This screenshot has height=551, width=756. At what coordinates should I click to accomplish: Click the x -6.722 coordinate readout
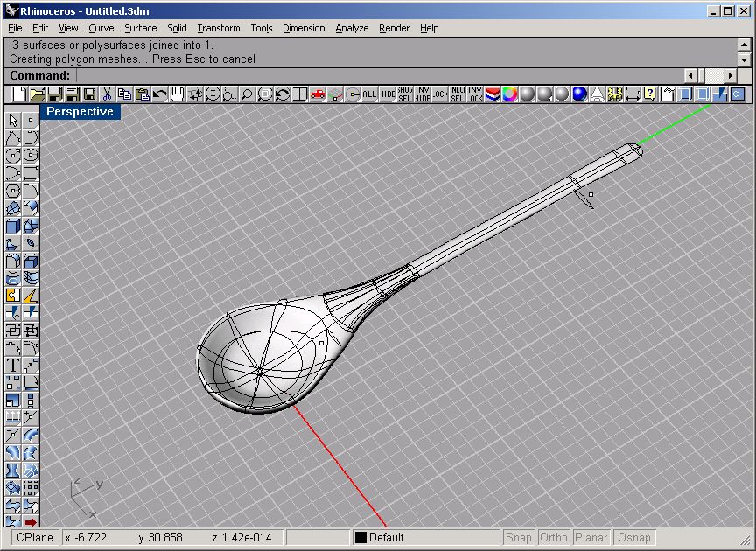[86, 537]
